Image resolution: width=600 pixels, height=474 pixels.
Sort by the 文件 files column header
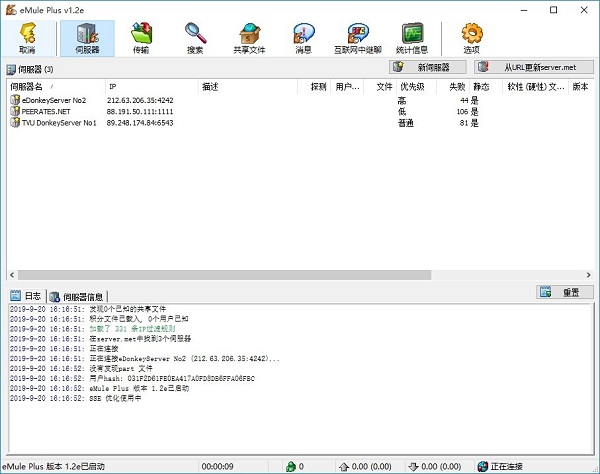380,87
